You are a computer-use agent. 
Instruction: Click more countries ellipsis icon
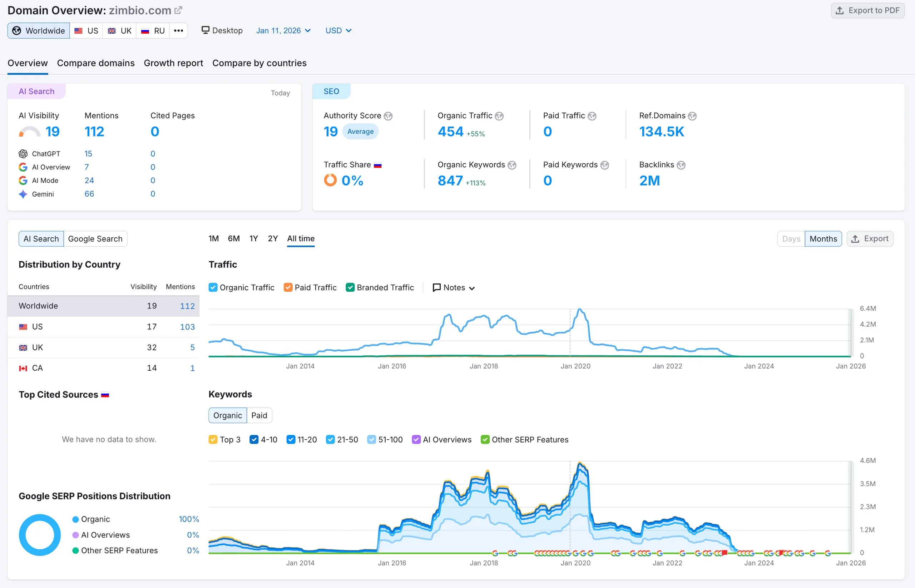pos(178,30)
